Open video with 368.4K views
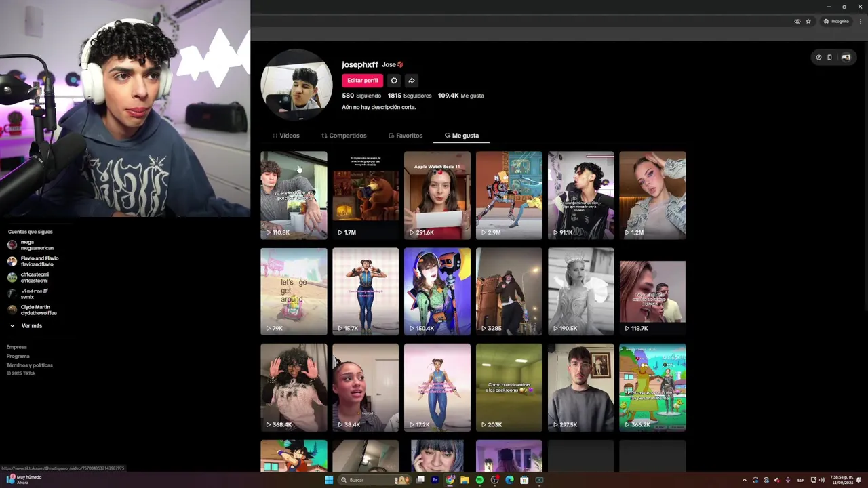This screenshot has width=868, height=488. [x=294, y=388]
